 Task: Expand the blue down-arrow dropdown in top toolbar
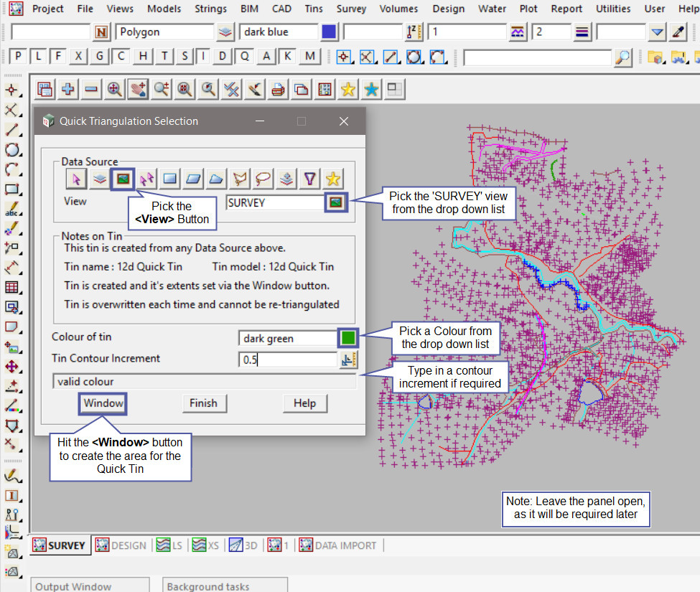coord(657,32)
